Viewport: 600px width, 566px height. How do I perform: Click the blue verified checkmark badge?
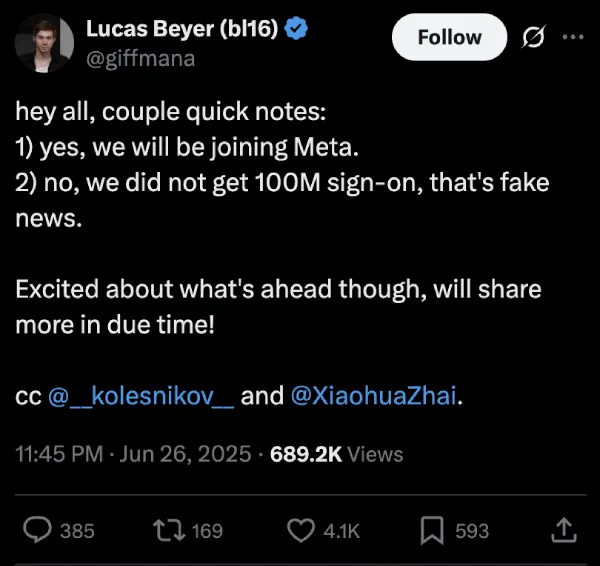(296, 28)
